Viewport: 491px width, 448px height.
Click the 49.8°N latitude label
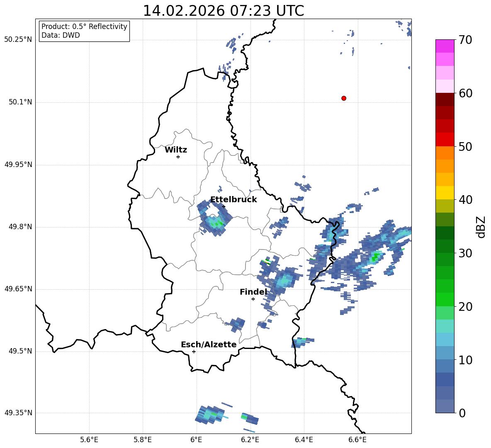click(20, 227)
